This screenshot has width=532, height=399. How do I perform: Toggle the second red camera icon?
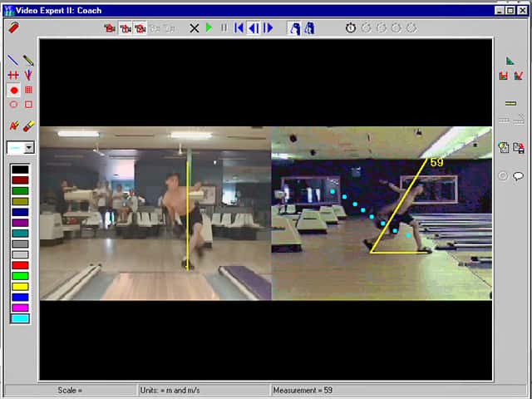(x=126, y=28)
